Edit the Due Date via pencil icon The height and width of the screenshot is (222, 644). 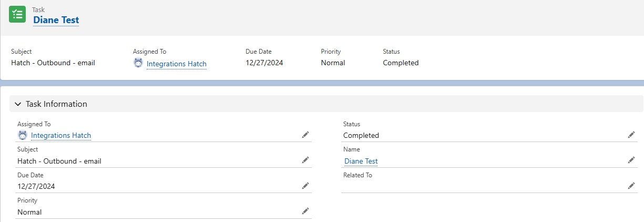click(305, 186)
